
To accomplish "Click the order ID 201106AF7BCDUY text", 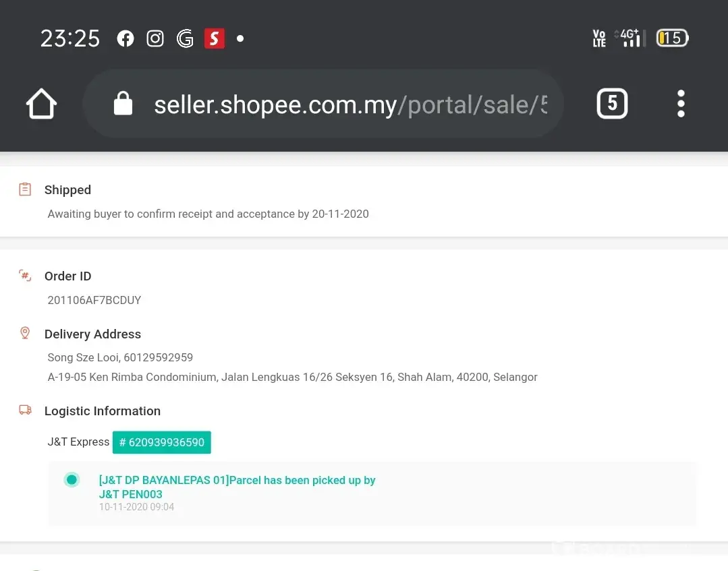I will click(x=94, y=300).
